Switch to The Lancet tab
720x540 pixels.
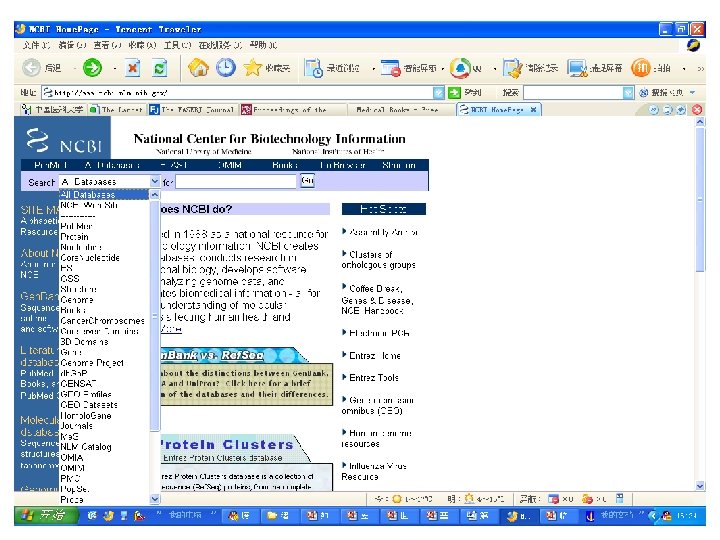pos(117,110)
